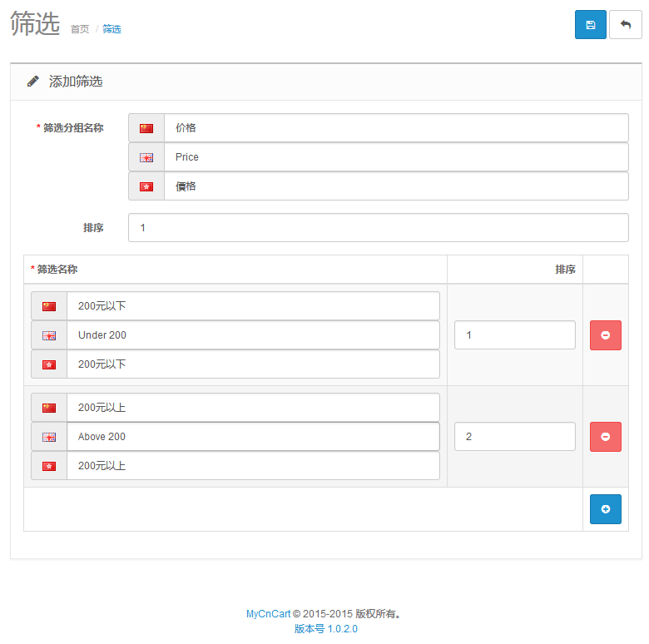The width and height of the screenshot is (649, 644).
Task: Click the 添加筛选 panel heading
Action: pyautogui.click(x=76, y=81)
